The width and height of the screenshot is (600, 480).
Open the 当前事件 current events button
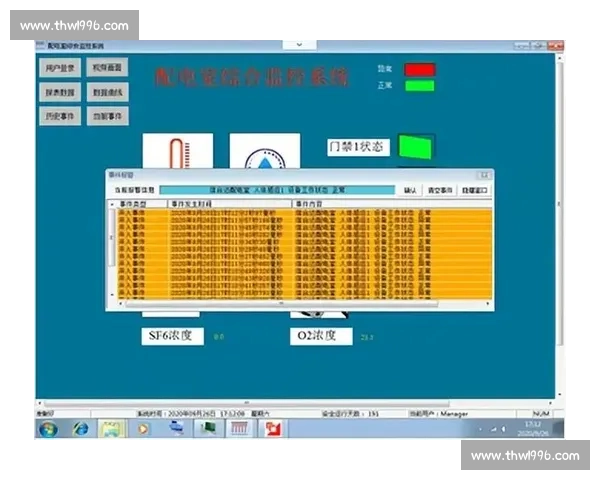[x=108, y=116]
